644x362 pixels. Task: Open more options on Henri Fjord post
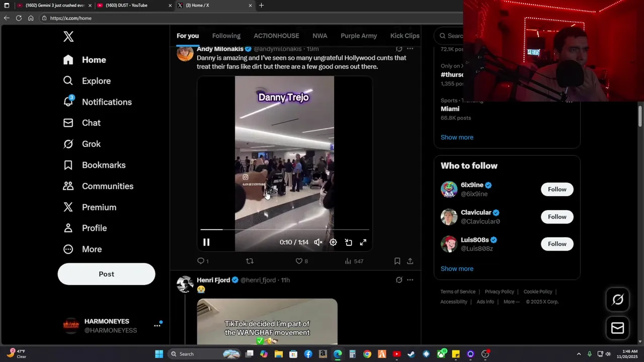click(410, 280)
